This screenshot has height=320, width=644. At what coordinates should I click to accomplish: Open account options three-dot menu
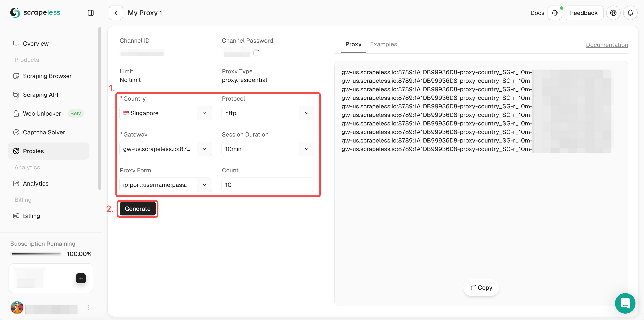pos(88,308)
